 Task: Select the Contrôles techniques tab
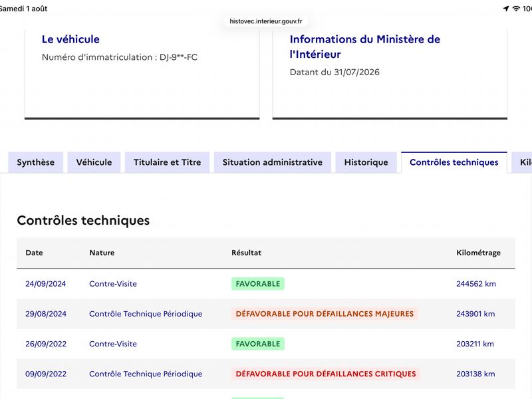pyautogui.click(x=454, y=162)
